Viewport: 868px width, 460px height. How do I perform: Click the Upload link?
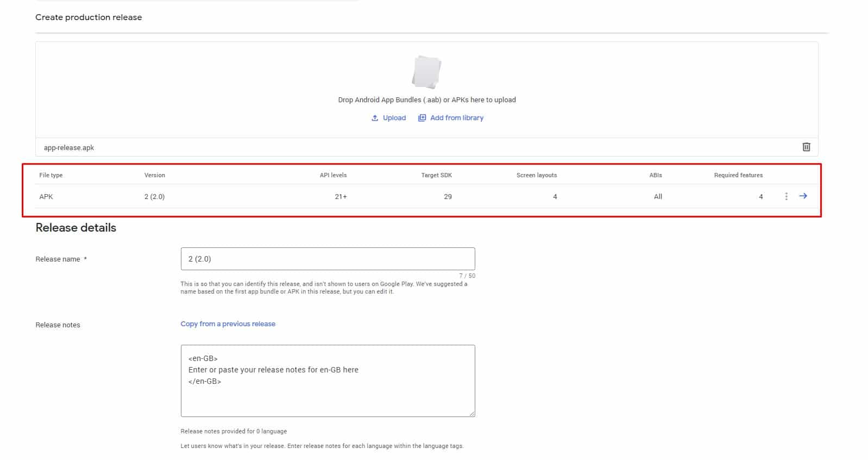click(394, 118)
